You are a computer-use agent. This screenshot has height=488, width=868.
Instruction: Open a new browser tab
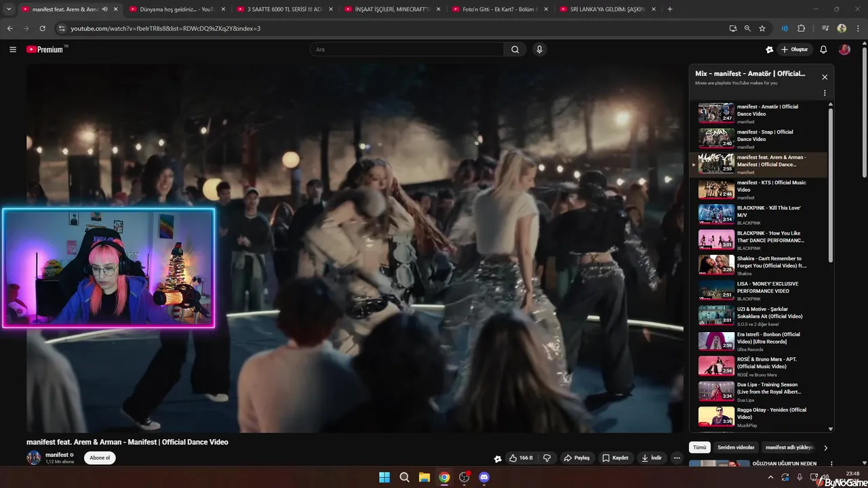[x=670, y=9]
